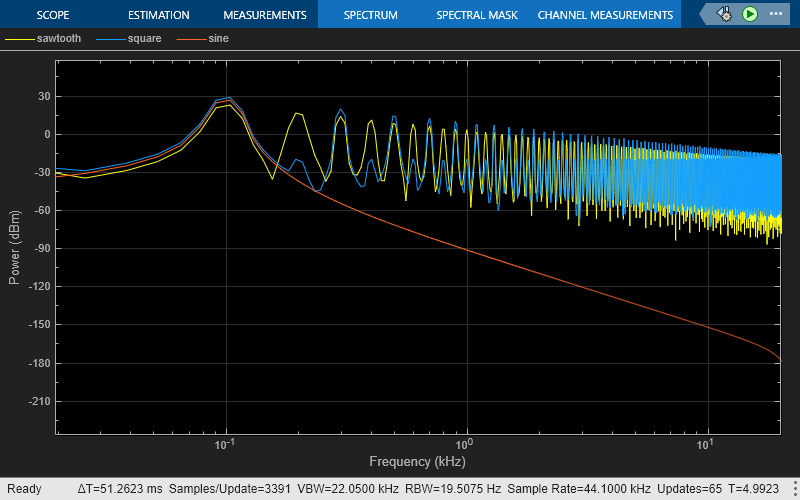Open the three-dots overflow menu
800x500 pixels.
point(776,15)
